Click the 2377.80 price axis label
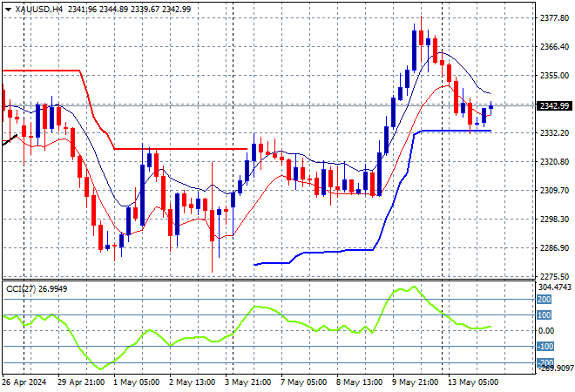575x392 pixels. (x=554, y=17)
